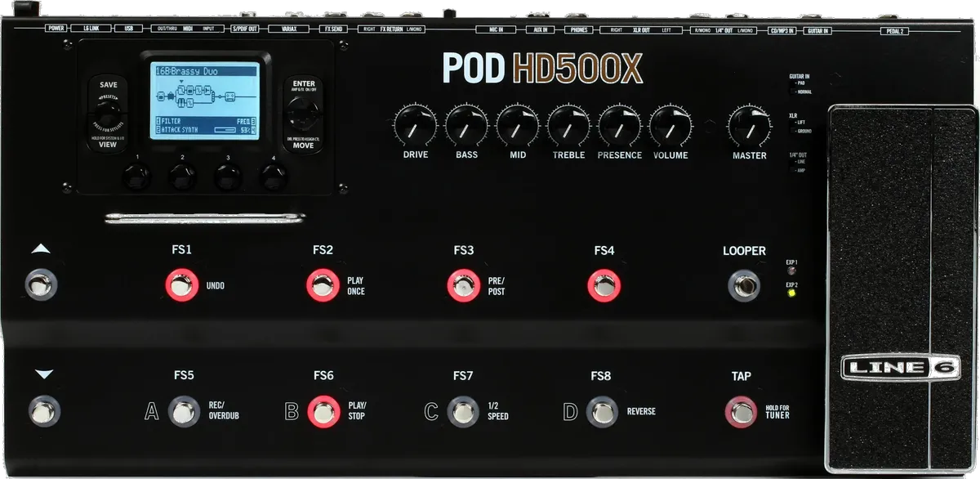The image size is (980, 479).
Task: Set the Guitar In switch to PAD
Action: 791,83
